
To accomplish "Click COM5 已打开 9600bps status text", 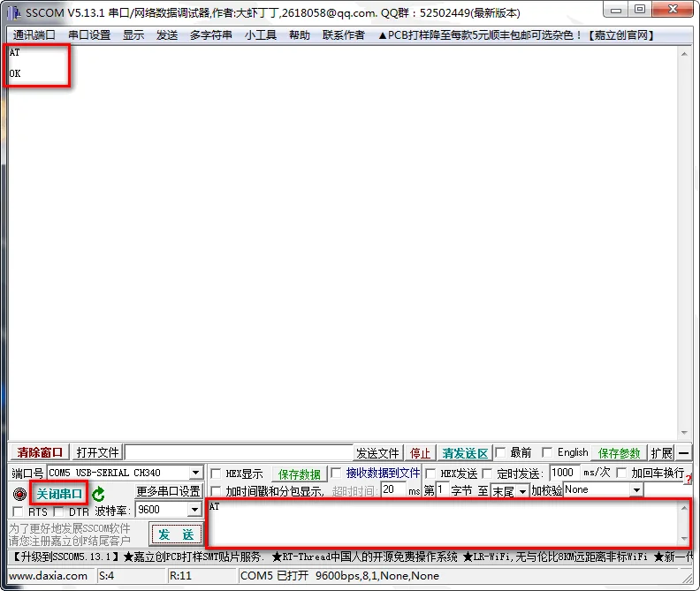I will point(339,576).
